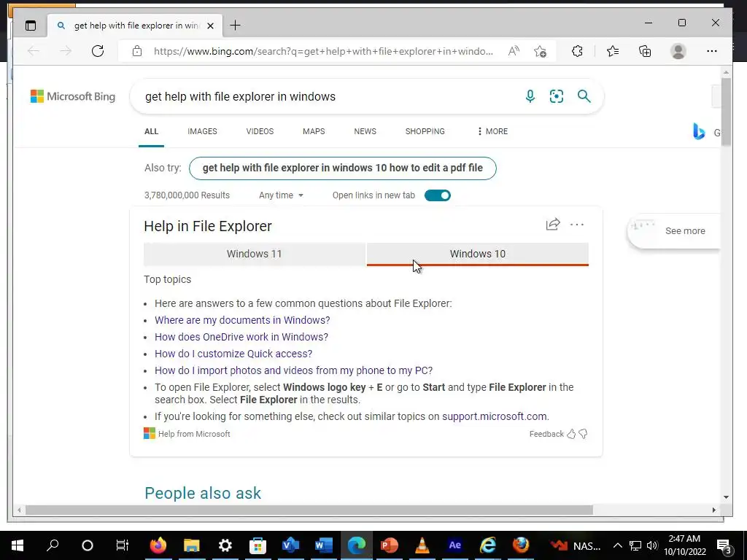Open the import photos and videos link
Image resolution: width=747 pixels, height=560 pixels.
click(293, 370)
